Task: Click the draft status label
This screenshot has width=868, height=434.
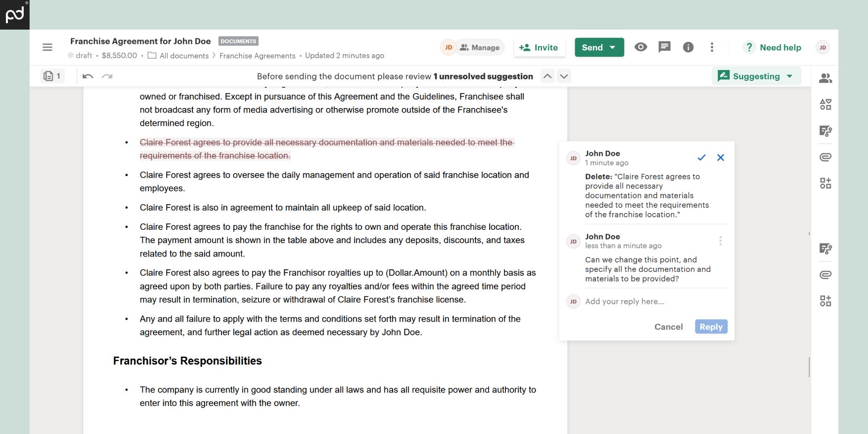Action: pyautogui.click(x=80, y=55)
